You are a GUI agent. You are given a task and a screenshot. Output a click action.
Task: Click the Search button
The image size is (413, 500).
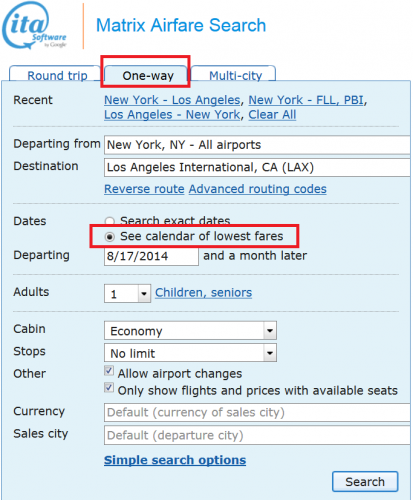pos(365,482)
